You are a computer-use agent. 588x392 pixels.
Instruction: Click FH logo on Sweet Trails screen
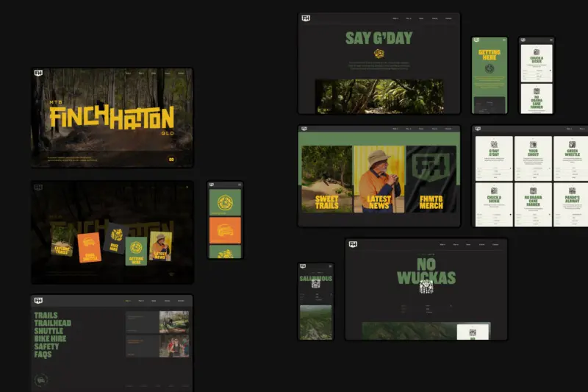tap(304, 129)
